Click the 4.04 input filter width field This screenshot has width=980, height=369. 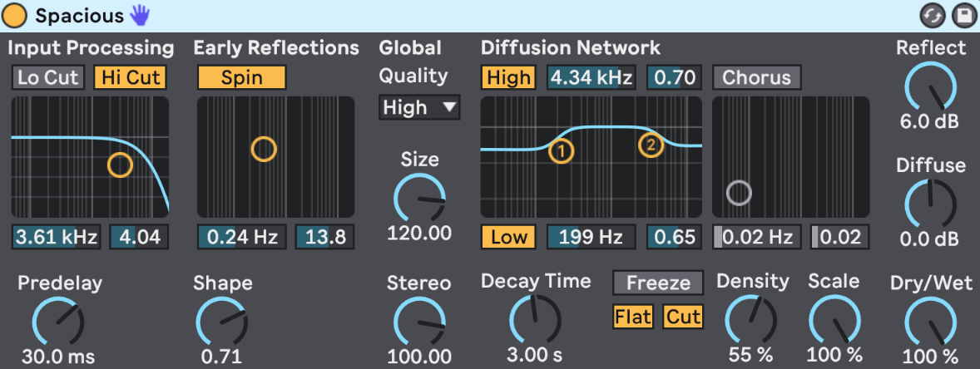(x=140, y=237)
